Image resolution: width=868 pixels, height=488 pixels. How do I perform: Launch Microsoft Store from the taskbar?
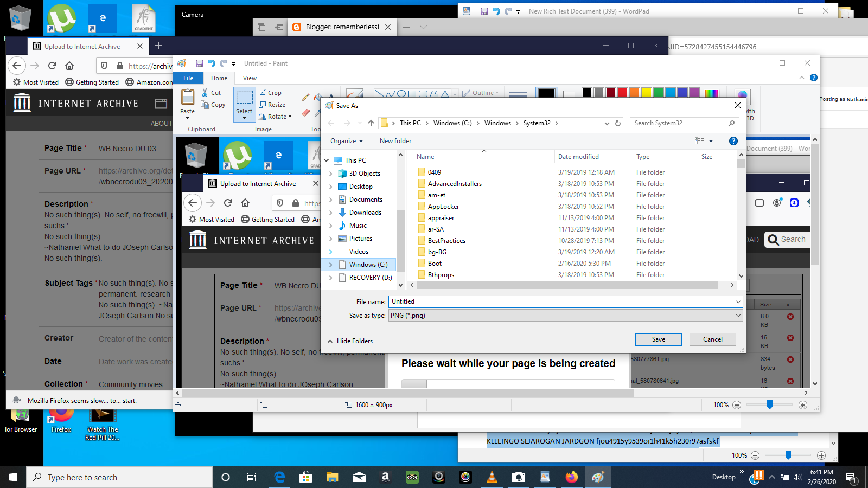click(306, 477)
